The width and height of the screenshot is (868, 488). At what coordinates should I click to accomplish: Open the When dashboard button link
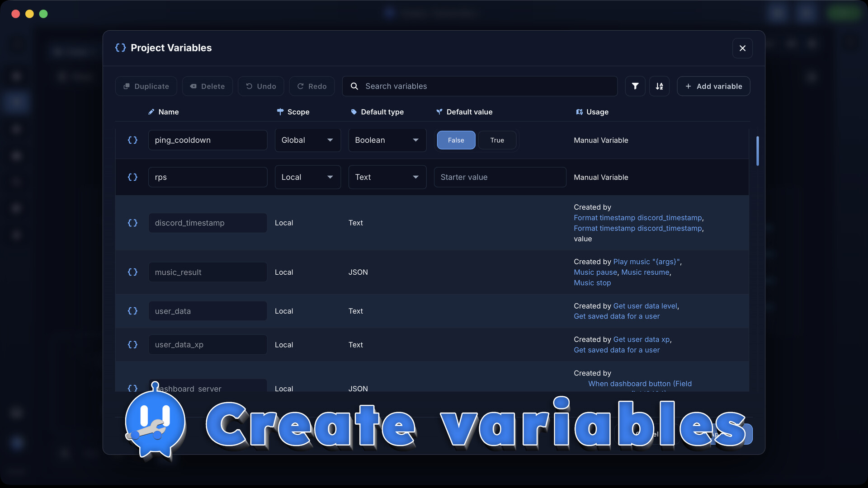tap(640, 384)
